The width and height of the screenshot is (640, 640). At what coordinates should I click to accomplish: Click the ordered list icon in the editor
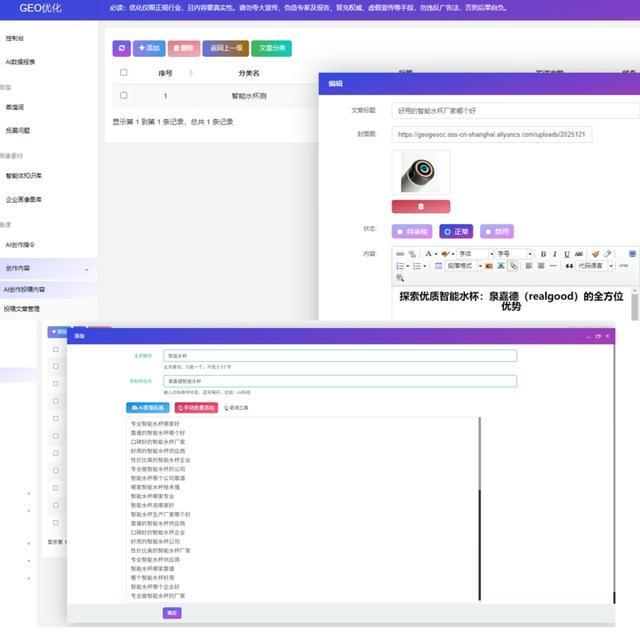tap(400, 266)
